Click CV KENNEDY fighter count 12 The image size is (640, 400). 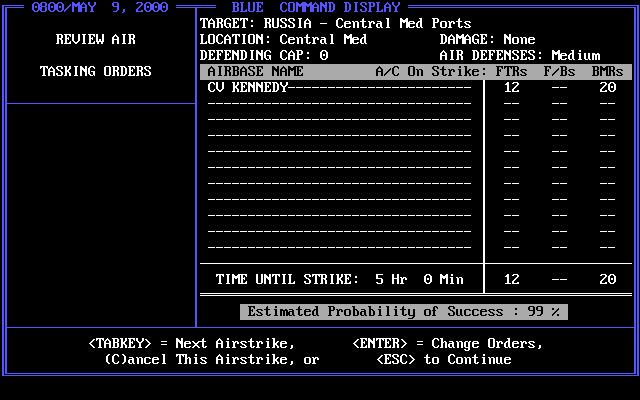click(x=512, y=88)
